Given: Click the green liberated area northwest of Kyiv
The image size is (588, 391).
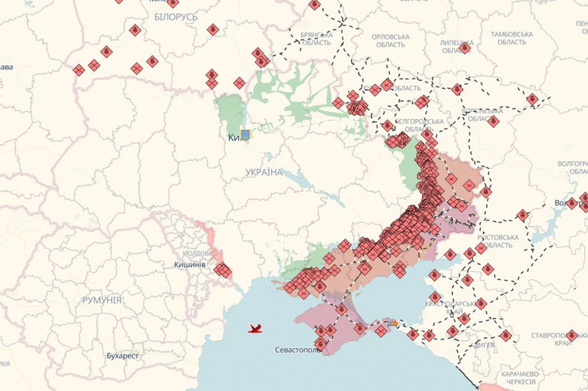Looking at the screenshot, I should point(230,112).
